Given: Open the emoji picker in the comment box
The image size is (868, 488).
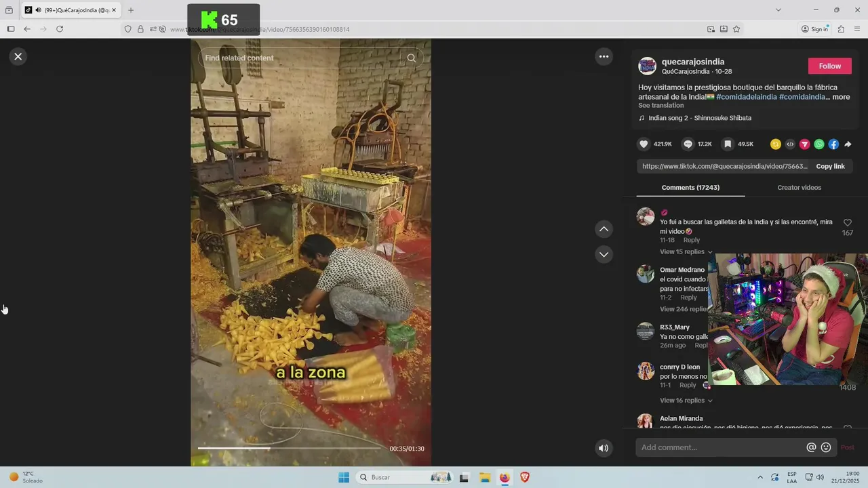Looking at the screenshot, I should 826,447.
